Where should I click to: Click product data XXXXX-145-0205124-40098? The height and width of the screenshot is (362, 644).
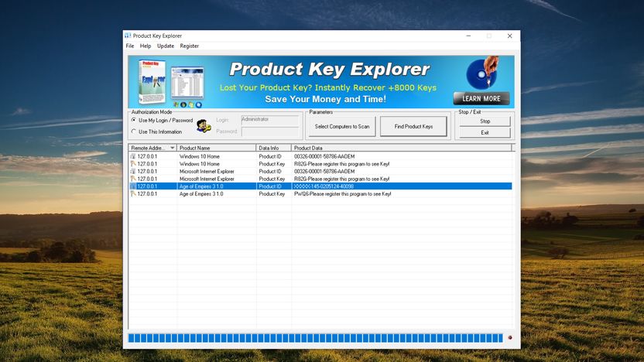pyautogui.click(x=324, y=186)
